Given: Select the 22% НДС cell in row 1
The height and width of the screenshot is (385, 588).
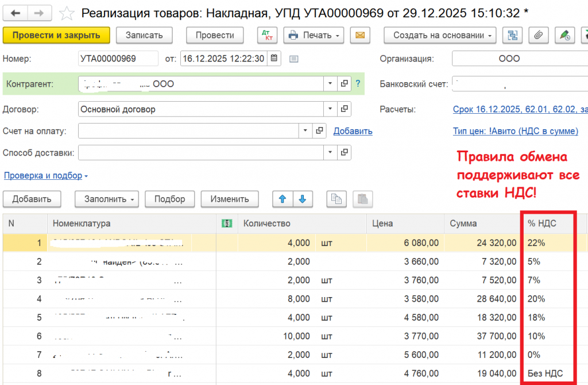Looking at the screenshot, I should point(548,243).
